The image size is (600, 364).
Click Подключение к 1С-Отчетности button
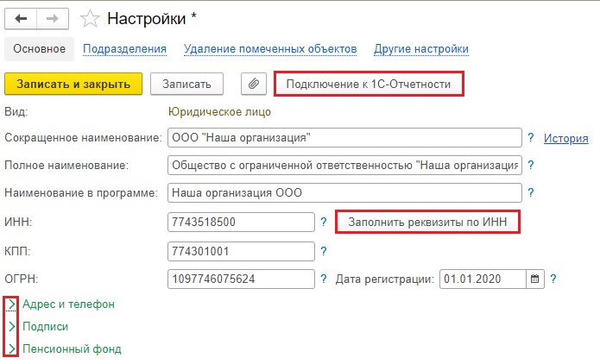(369, 84)
